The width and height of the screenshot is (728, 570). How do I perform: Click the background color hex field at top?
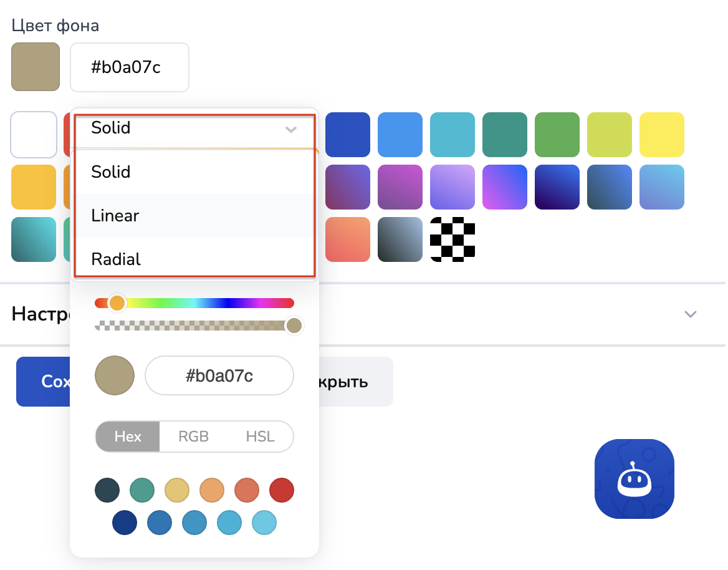point(130,67)
